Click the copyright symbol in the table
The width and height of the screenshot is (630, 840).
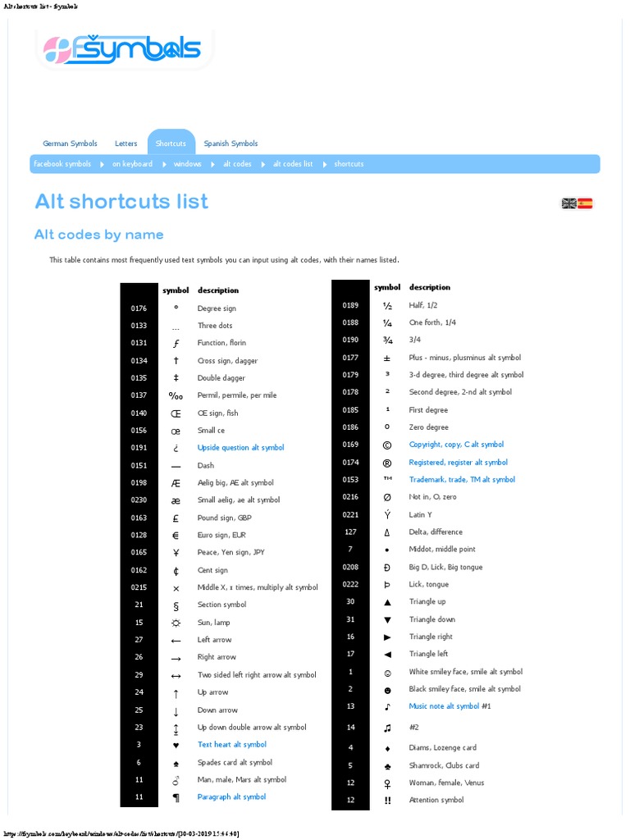tap(387, 445)
